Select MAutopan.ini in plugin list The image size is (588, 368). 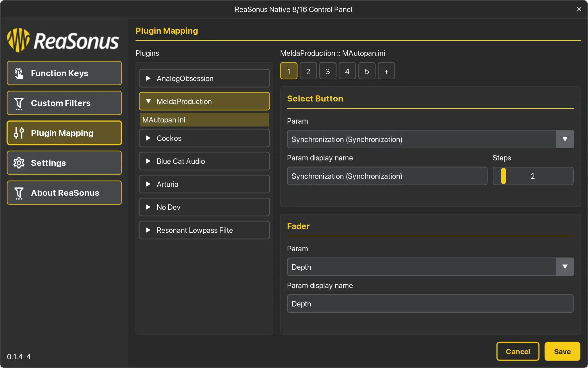[204, 120]
